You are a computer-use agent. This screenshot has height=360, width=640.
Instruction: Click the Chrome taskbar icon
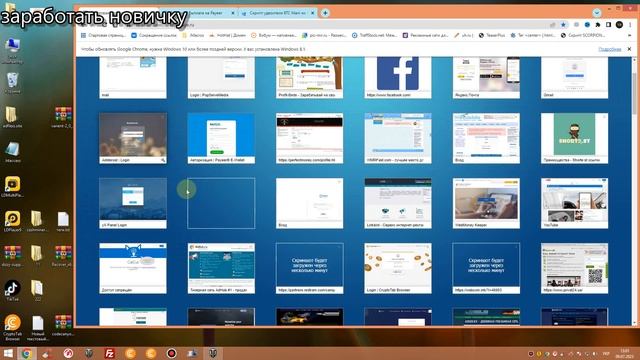(27, 353)
